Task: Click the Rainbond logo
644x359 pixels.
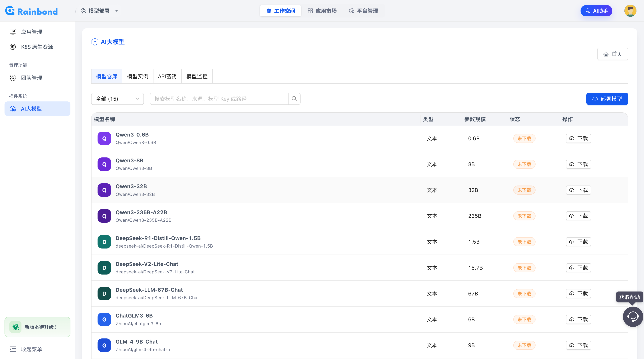Action: [31, 11]
